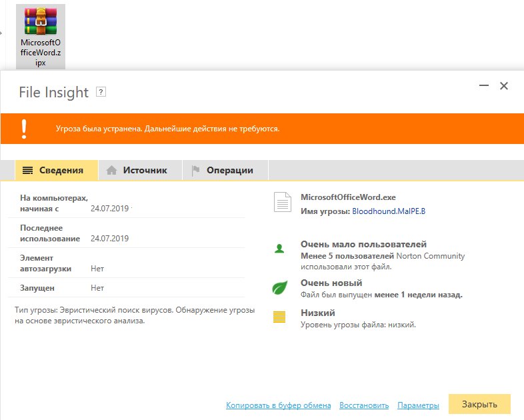Click the Нет value for Запущен
This screenshot has height=420, width=524.
(97, 288)
